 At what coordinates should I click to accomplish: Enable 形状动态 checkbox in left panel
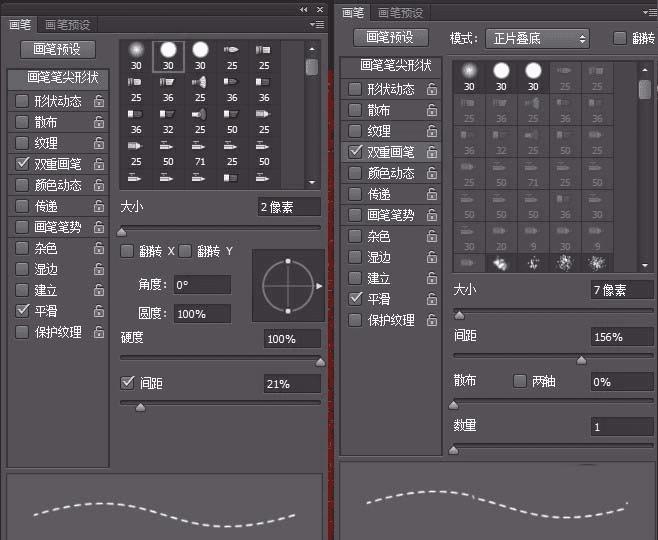coord(22,101)
